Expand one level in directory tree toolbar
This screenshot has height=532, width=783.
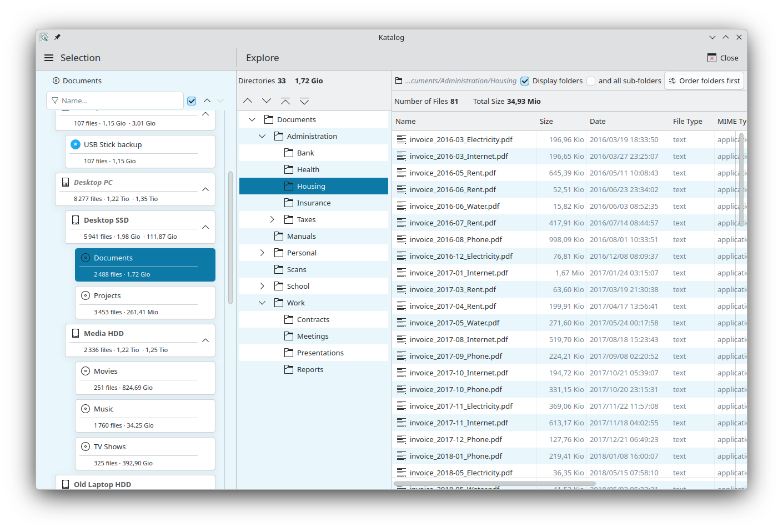point(267,101)
